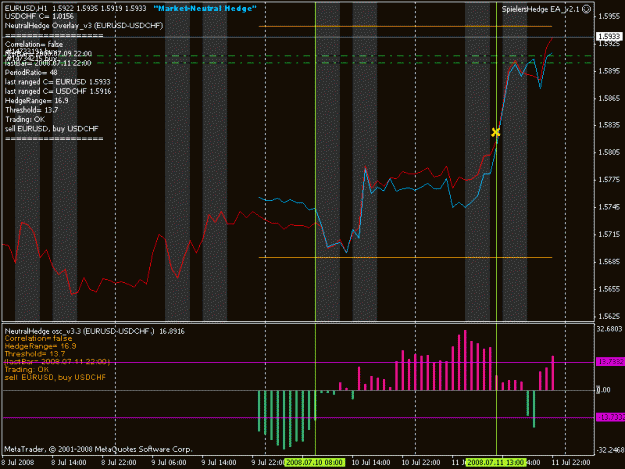The width and height of the screenshot is (625, 469).
Task: Click last ranged C= EURUSD 1.5933
Action: pos(57,82)
